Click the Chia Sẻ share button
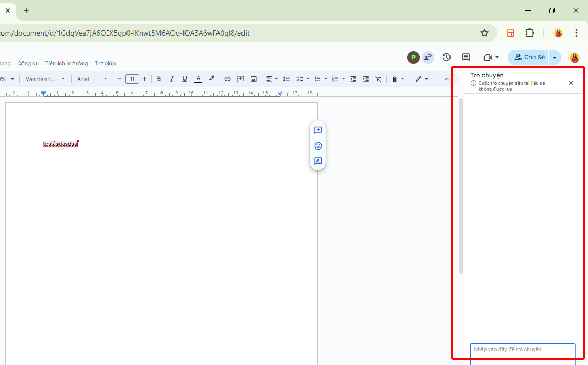The height and width of the screenshot is (365, 588). pyautogui.click(x=529, y=58)
